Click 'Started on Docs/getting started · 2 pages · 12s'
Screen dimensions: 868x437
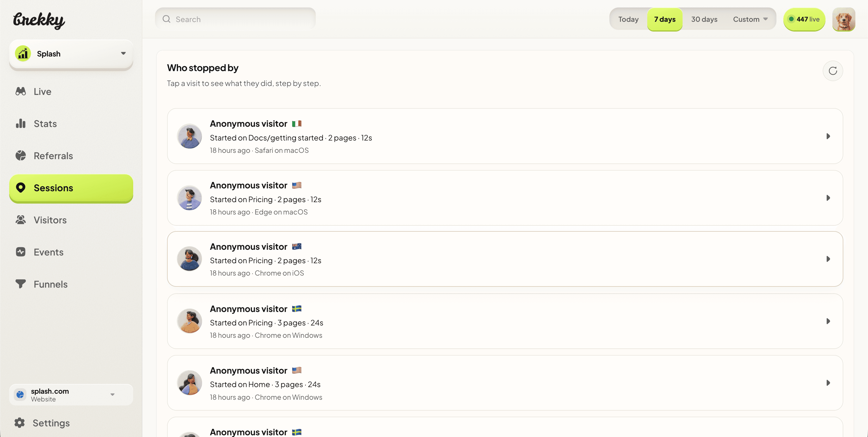click(291, 138)
